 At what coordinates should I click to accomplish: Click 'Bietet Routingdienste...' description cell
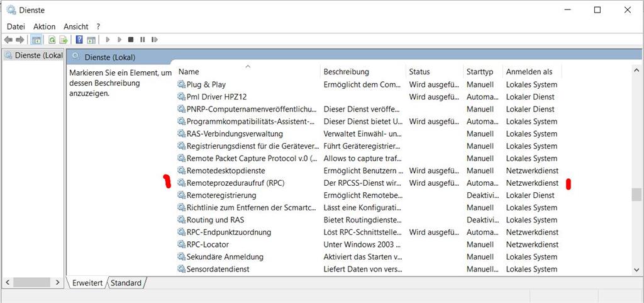[x=363, y=220]
